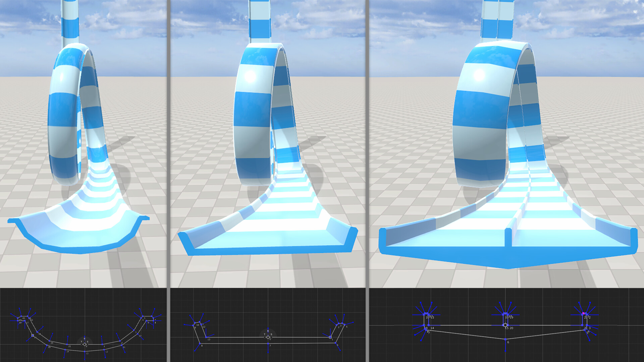Select vertex 6 at bottom of right editor

point(505,339)
